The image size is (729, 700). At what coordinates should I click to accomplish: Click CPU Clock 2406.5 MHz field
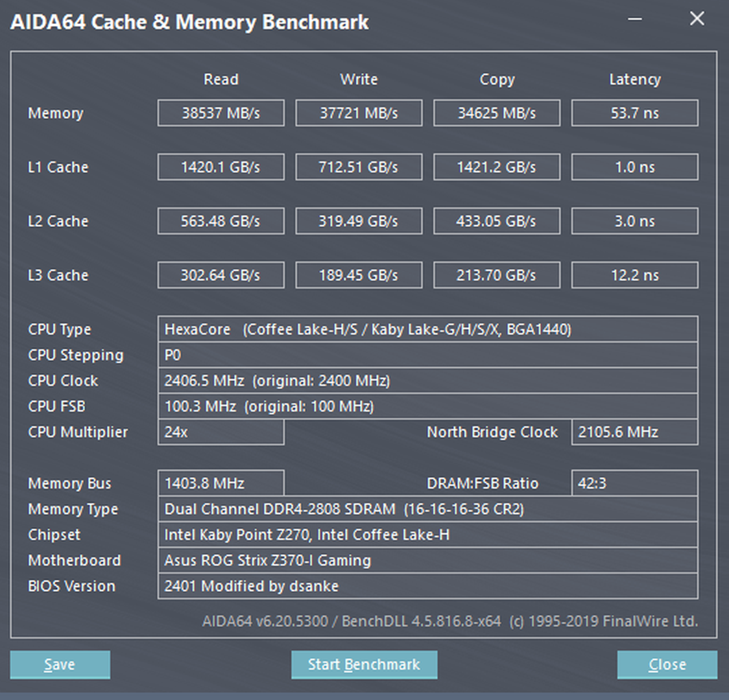pyautogui.click(x=427, y=381)
